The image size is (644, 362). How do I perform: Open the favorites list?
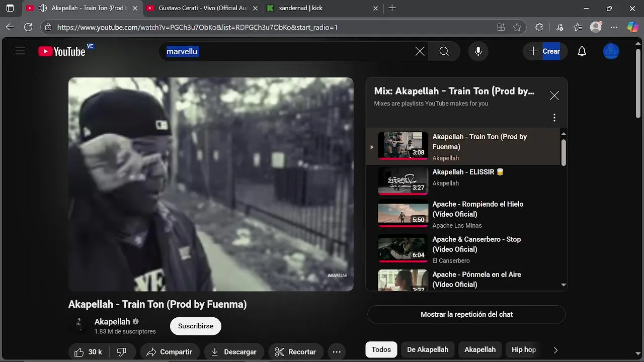(x=578, y=27)
